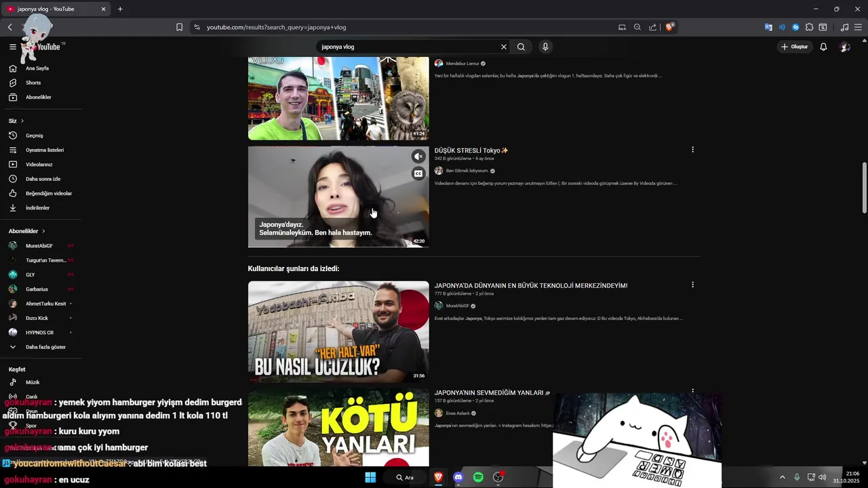Image resolution: width=868 pixels, height=488 pixels.
Task: Open options for JAPONYA'DA DÜNYANIN EN BÜYÜK video
Action: click(x=692, y=285)
